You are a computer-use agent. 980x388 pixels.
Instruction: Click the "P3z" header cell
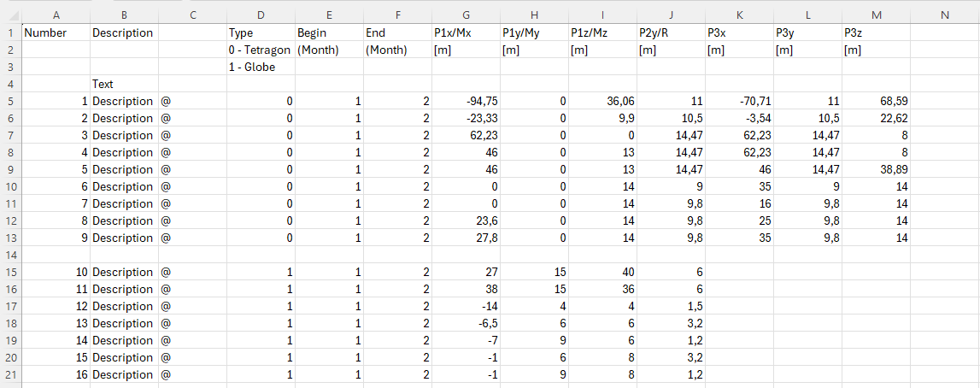pos(876,32)
